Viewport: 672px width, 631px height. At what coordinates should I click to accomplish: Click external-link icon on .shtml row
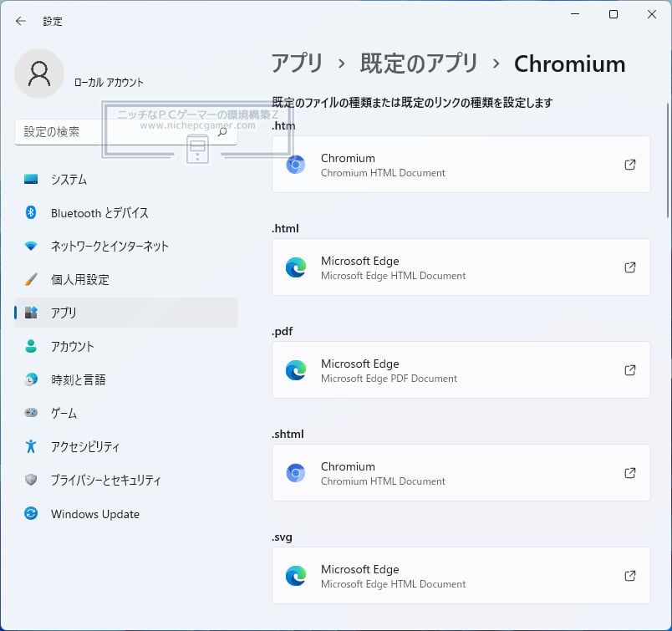point(629,473)
